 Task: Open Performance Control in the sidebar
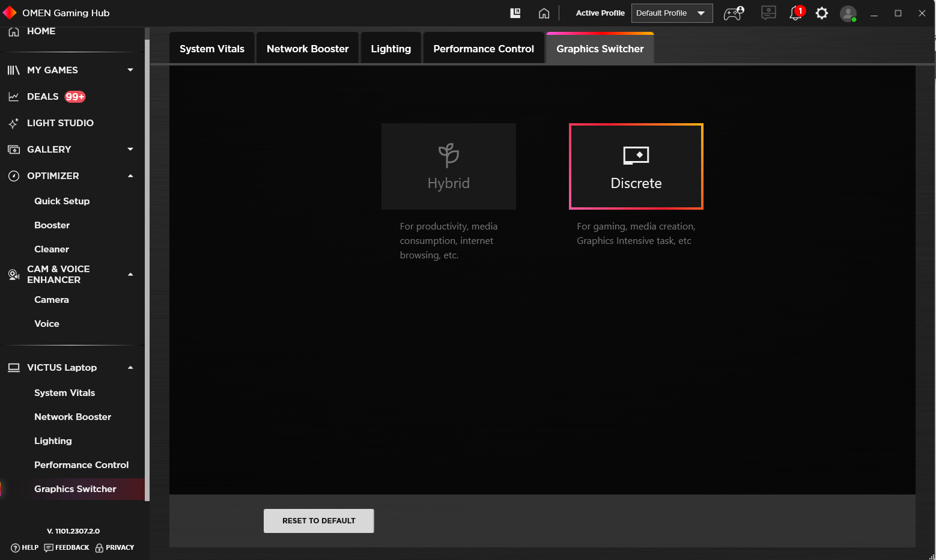click(x=82, y=465)
